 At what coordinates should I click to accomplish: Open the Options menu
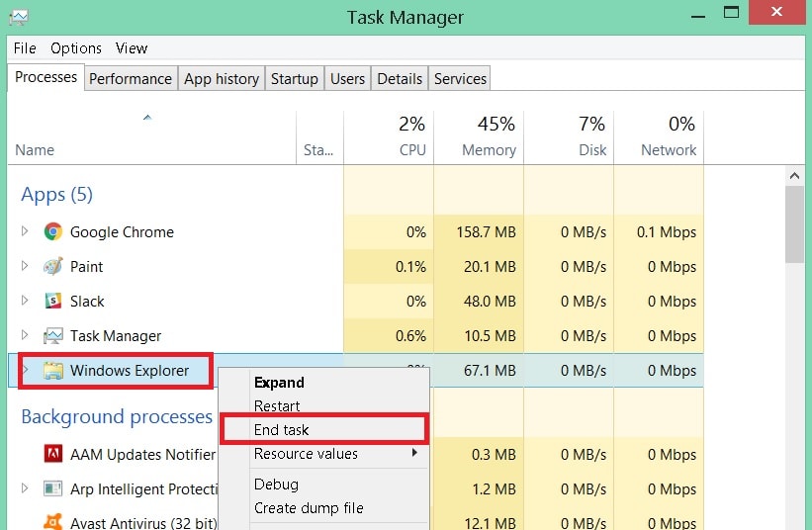pyautogui.click(x=76, y=47)
